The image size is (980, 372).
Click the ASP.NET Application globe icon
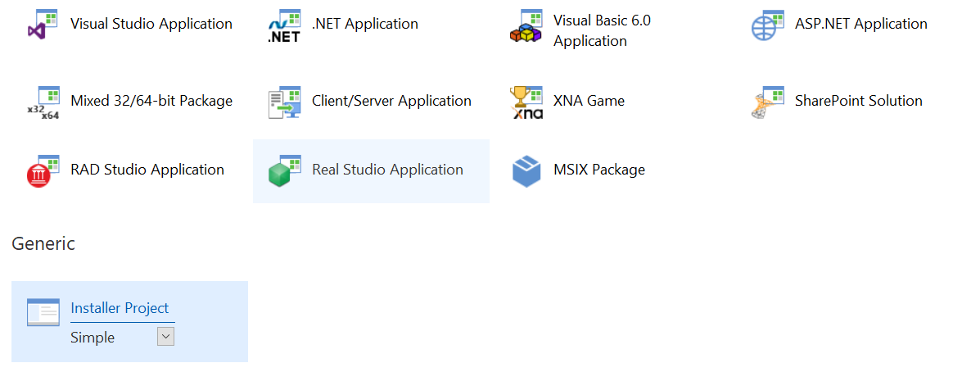pos(767,25)
